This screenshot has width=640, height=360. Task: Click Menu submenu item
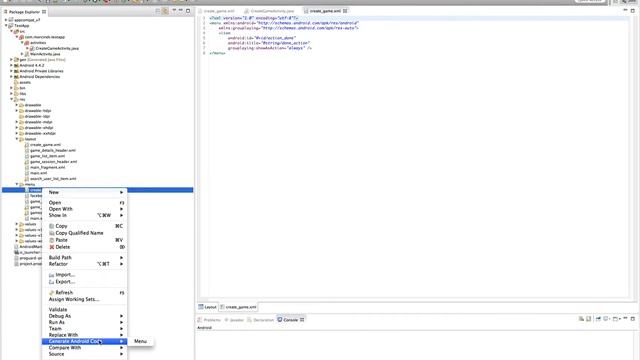pos(140,341)
